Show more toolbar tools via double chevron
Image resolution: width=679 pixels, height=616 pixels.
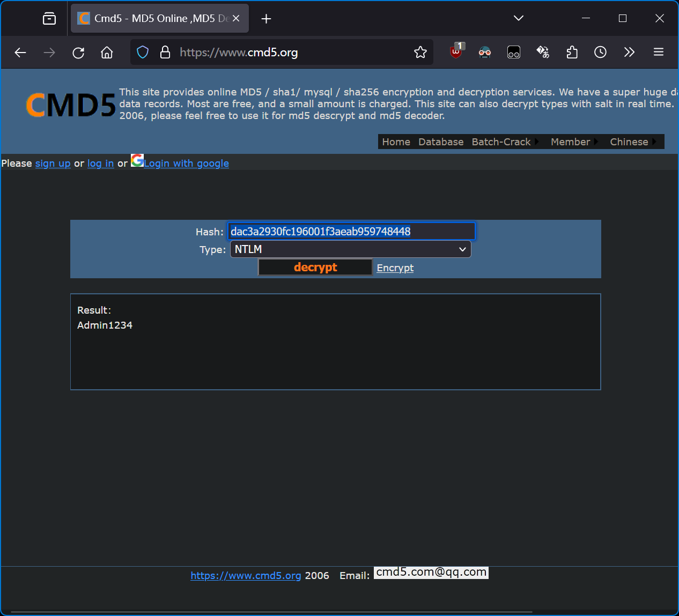pyautogui.click(x=629, y=52)
